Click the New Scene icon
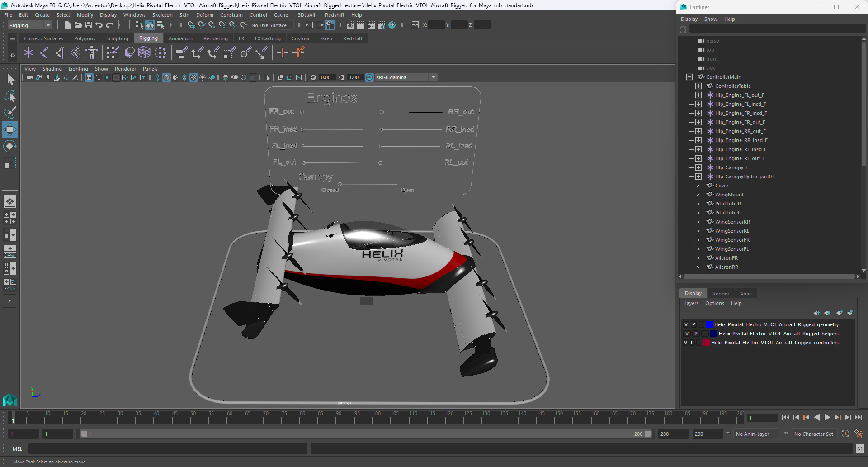 pos(67,25)
